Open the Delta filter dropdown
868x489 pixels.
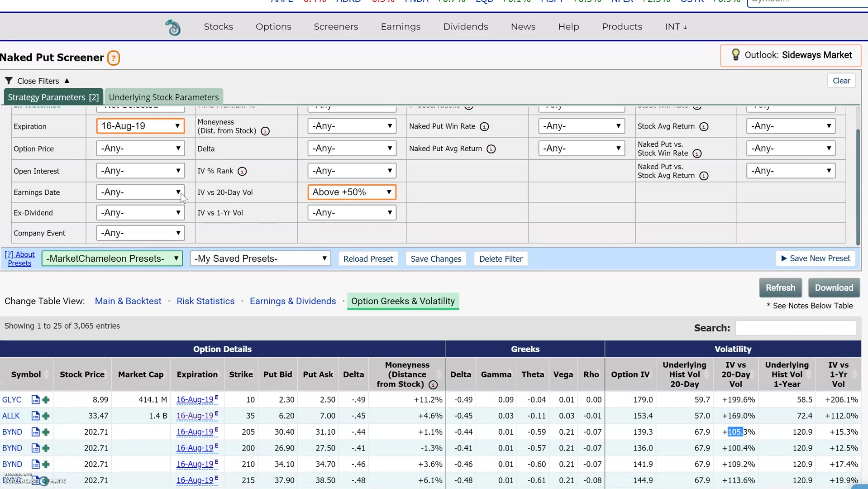[x=352, y=149]
